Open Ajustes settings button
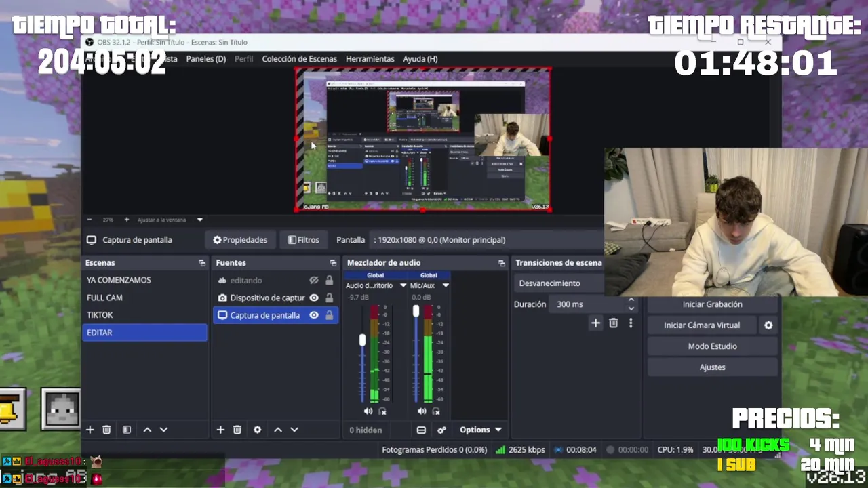Viewport: 868px width, 488px height. pos(712,367)
